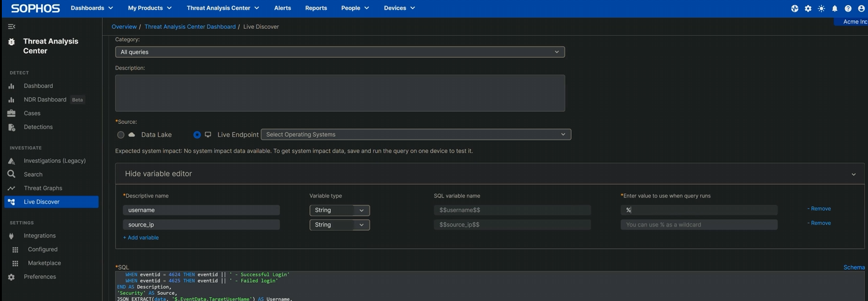The height and width of the screenshot is (301, 868).
Task: Click the Description text area
Action: 340,94
